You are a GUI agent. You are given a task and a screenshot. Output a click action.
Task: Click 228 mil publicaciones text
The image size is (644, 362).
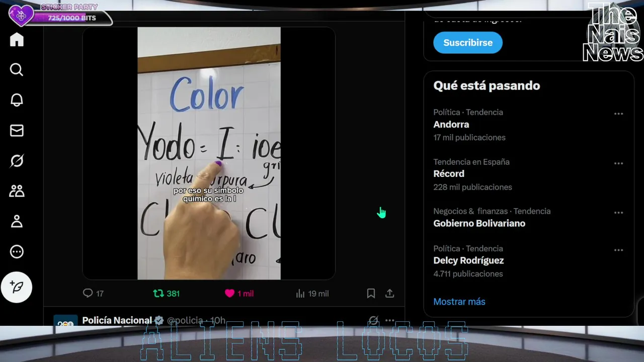pyautogui.click(x=472, y=187)
